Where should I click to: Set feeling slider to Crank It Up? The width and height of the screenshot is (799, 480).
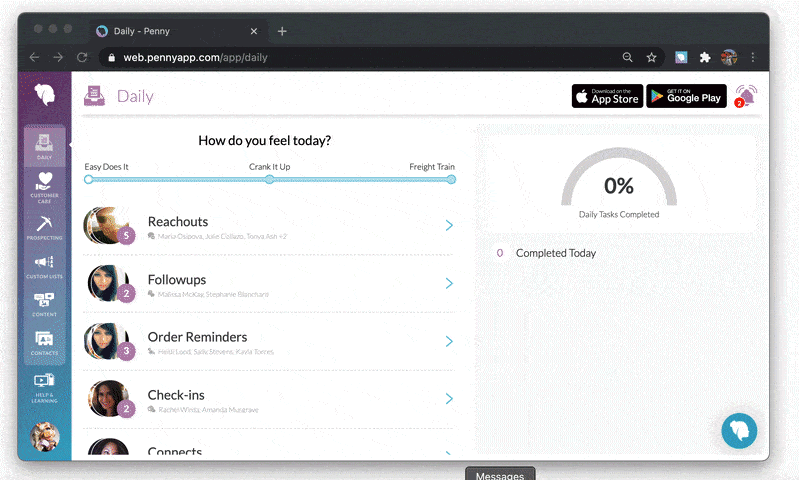[270, 179]
